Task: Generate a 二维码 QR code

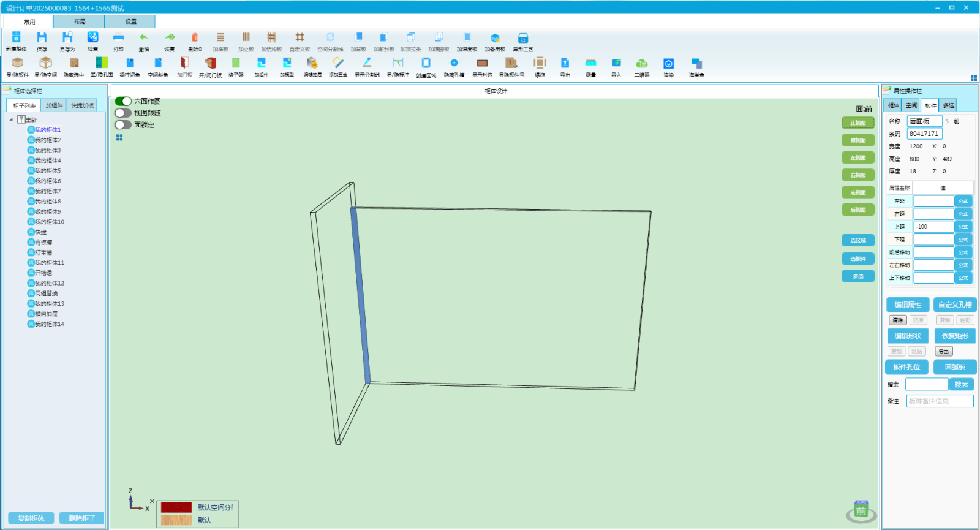Action: (641, 63)
